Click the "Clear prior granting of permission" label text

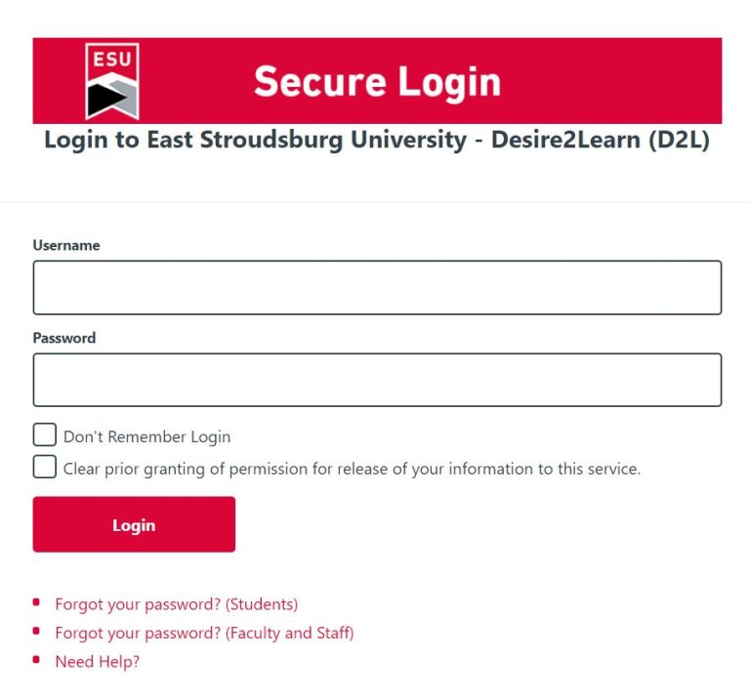coord(352,469)
